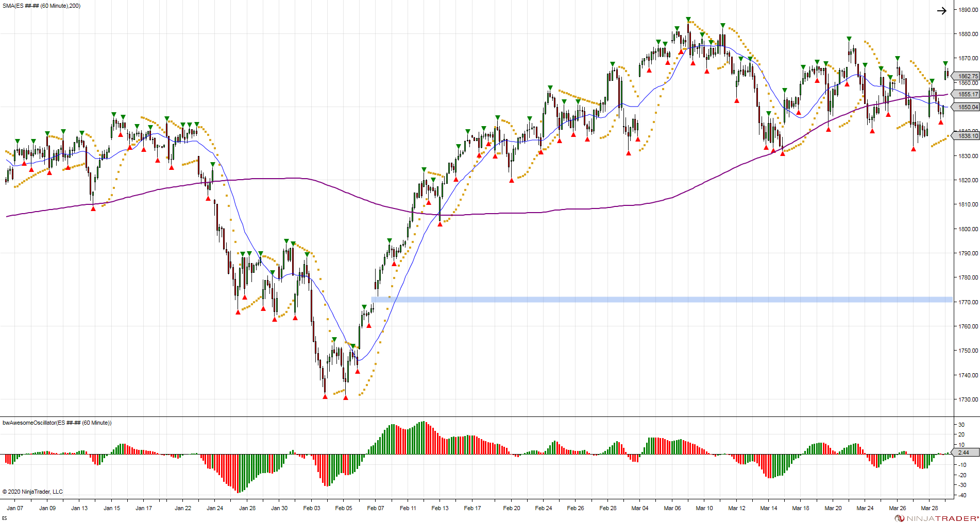
Task: Select the blue horizontal zone near 1770
Action: 662,299
